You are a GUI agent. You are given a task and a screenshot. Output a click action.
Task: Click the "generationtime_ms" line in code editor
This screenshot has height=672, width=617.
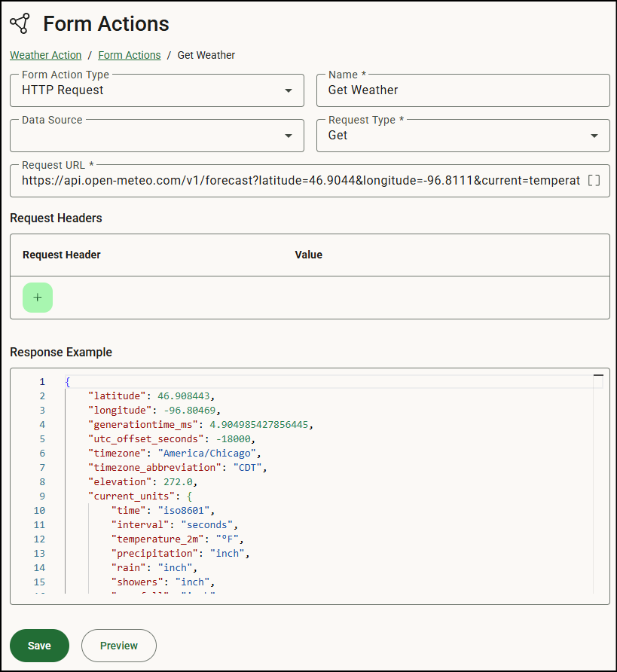pos(200,425)
